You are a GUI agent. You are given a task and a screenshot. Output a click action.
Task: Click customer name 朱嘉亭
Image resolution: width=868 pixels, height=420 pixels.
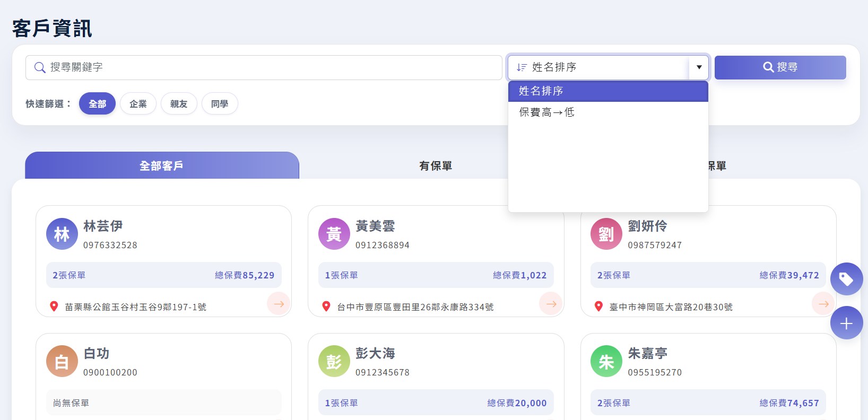(647, 354)
